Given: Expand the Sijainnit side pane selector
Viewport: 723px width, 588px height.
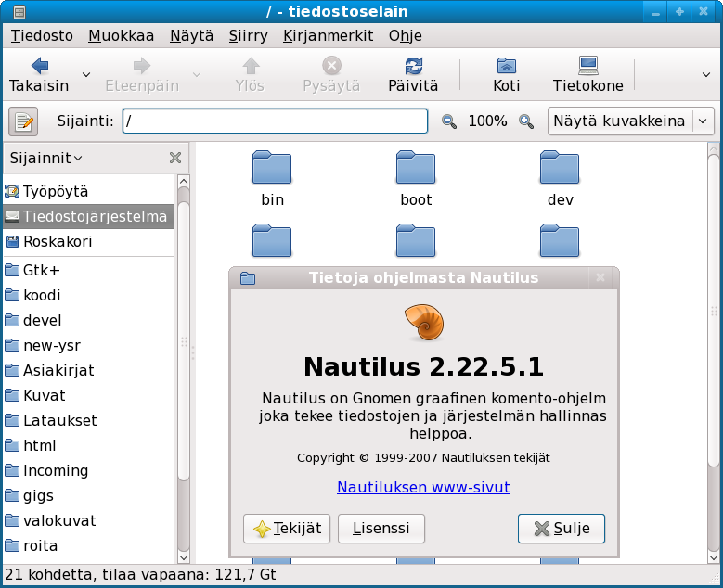Looking at the screenshot, I should pos(46,159).
